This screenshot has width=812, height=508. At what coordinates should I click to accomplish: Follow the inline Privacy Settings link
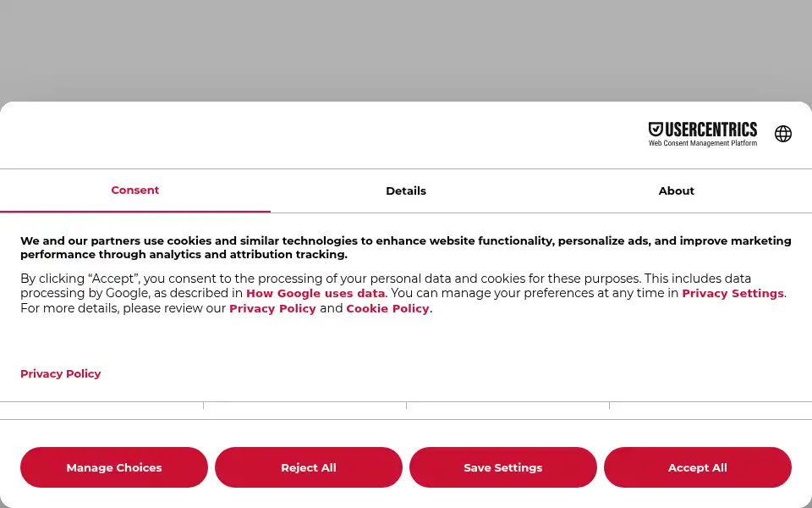click(x=732, y=293)
